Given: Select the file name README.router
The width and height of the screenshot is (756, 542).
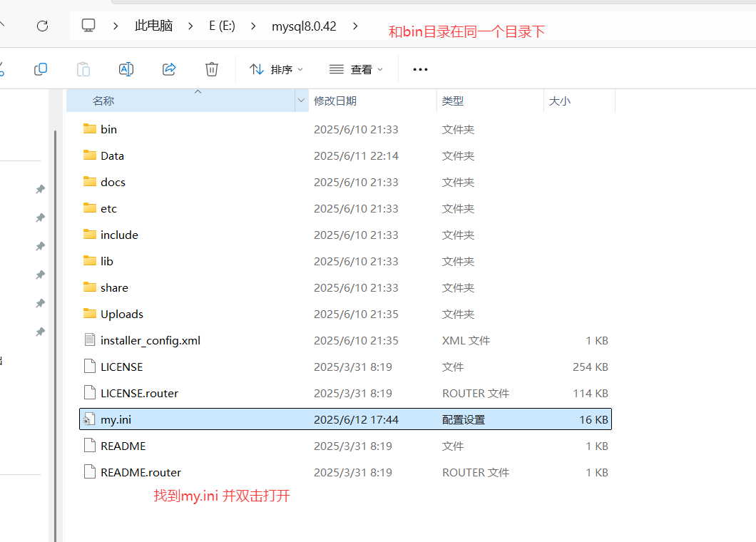Looking at the screenshot, I should 141,472.
